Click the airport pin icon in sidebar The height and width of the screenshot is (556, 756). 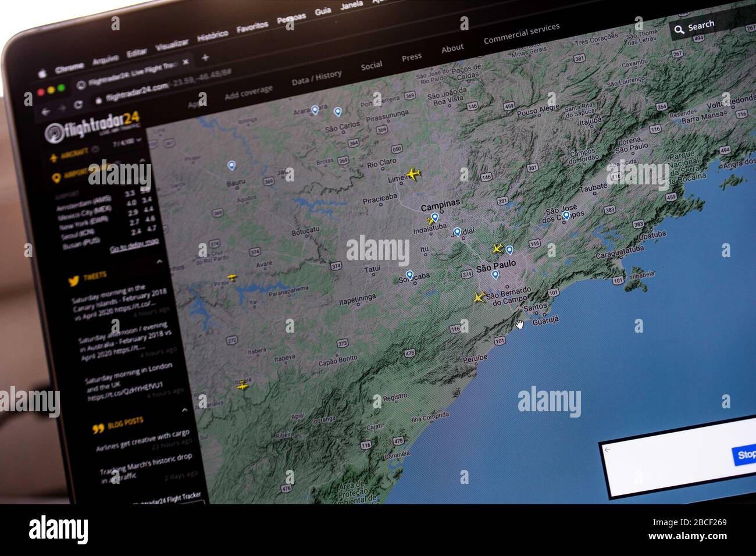pos(56,178)
